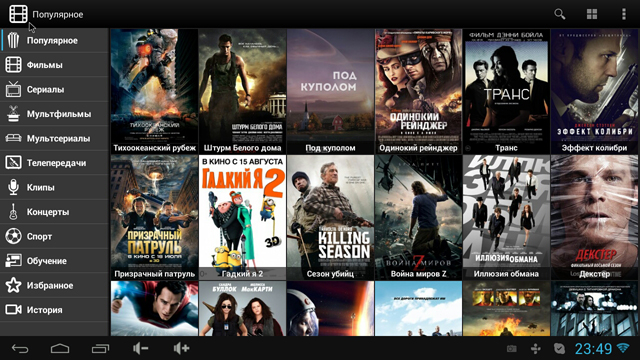Screen dimensions: 640x360
Task: Tap the film reel app logo
Action: pyautogui.click(x=18, y=14)
